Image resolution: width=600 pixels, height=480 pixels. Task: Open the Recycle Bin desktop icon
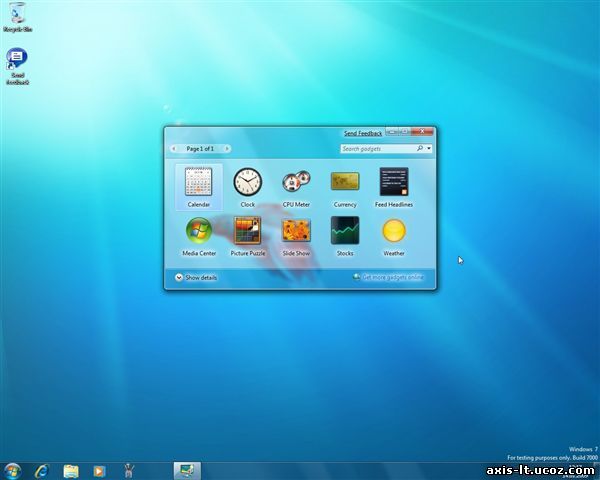[17, 17]
